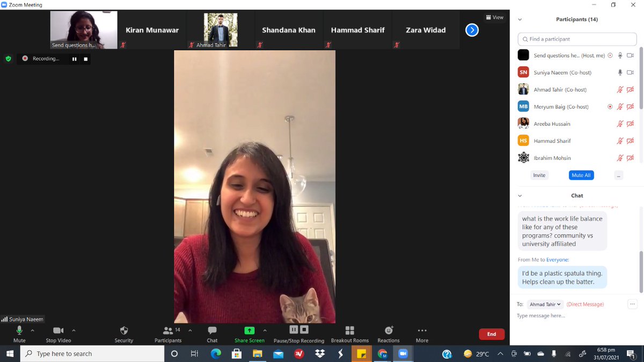The height and width of the screenshot is (362, 644).
Task: Show next participants with the blue arrow
Action: point(472,30)
